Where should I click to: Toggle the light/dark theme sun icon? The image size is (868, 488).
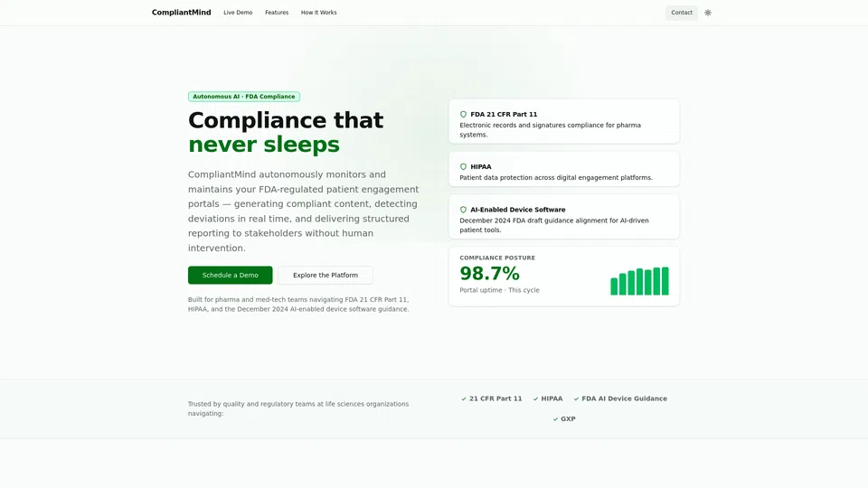pos(707,12)
